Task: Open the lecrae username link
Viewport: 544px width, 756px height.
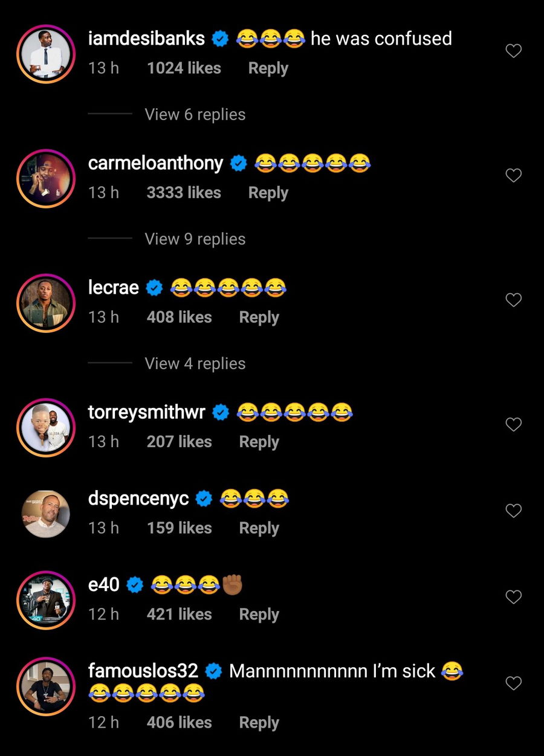Action: tap(114, 288)
